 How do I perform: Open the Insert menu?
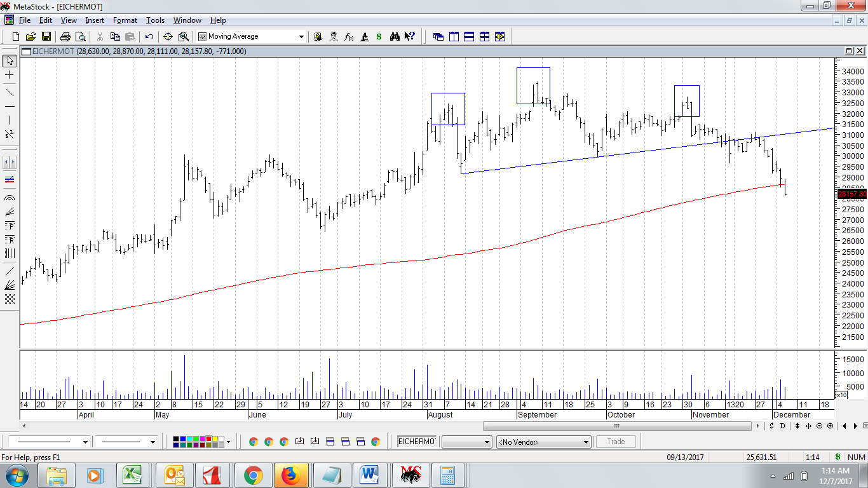tap(95, 20)
